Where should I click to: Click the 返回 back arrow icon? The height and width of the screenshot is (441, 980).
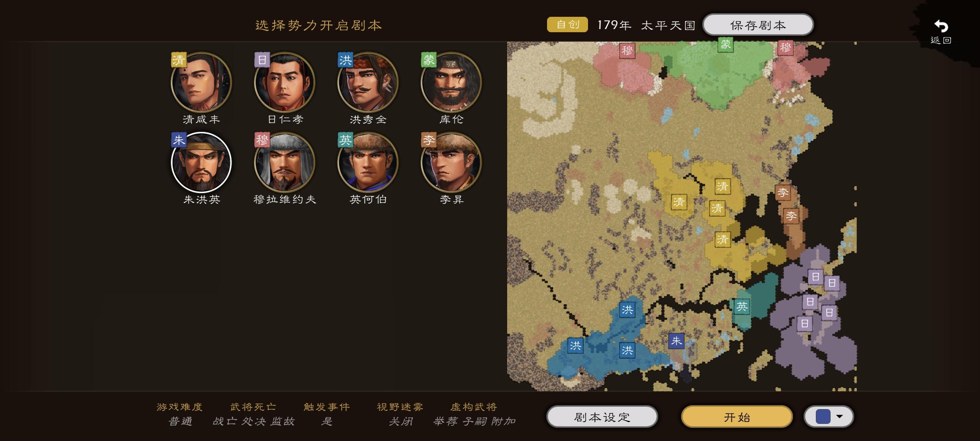click(941, 26)
